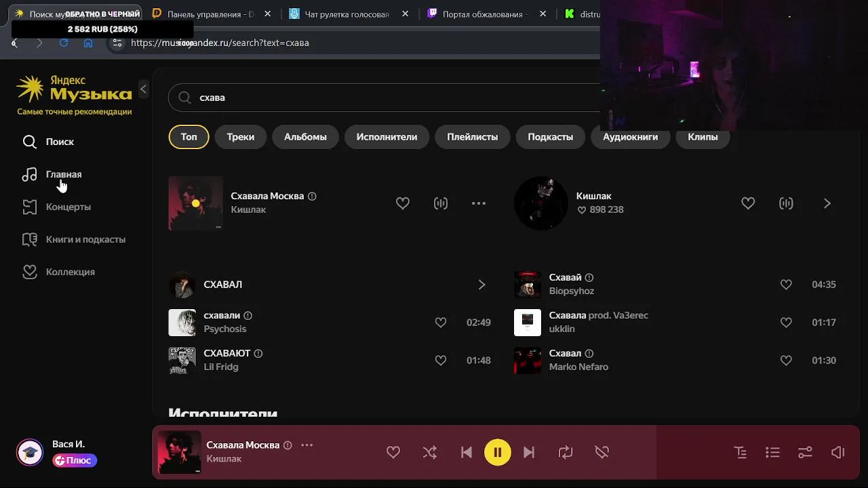Like Схавала by ukklin
The image size is (868, 488).
point(786,323)
